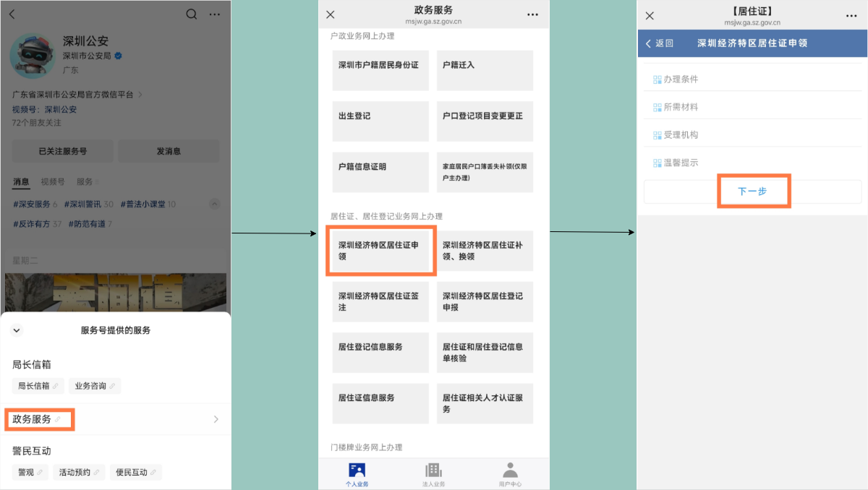Select the #深圳警讯 topic tag
The height and width of the screenshot is (490, 868).
[x=88, y=205]
